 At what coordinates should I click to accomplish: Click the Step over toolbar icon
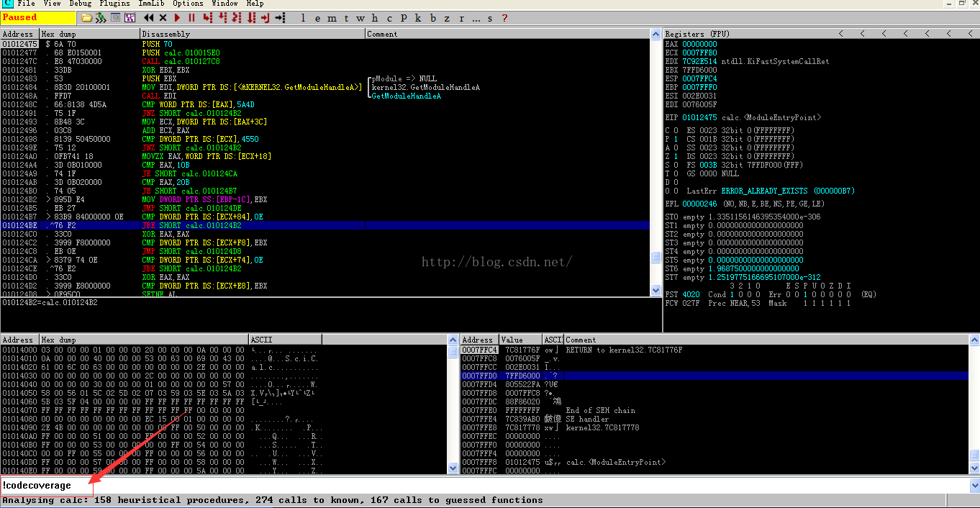(222, 17)
